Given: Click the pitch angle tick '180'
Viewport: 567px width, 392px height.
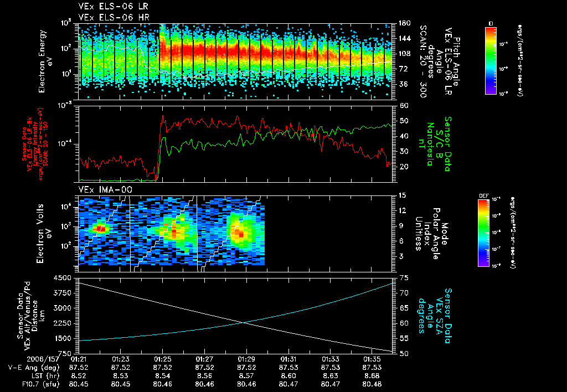Looking at the screenshot, I should tap(404, 23).
